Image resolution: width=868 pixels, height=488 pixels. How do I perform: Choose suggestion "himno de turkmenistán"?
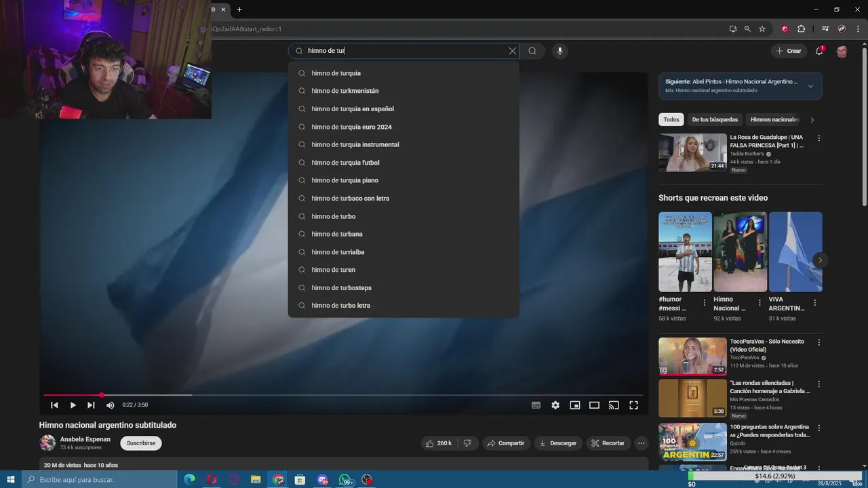point(403,91)
